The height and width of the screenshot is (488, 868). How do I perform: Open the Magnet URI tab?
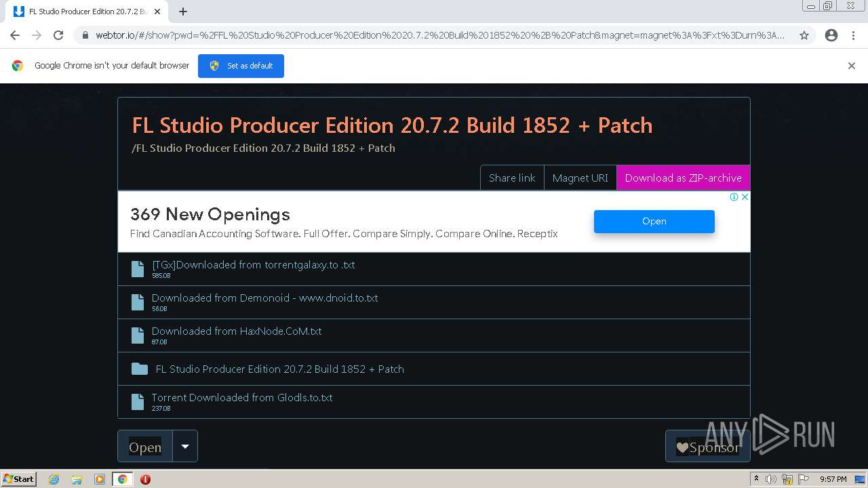pyautogui.click(x=580, y=178)
